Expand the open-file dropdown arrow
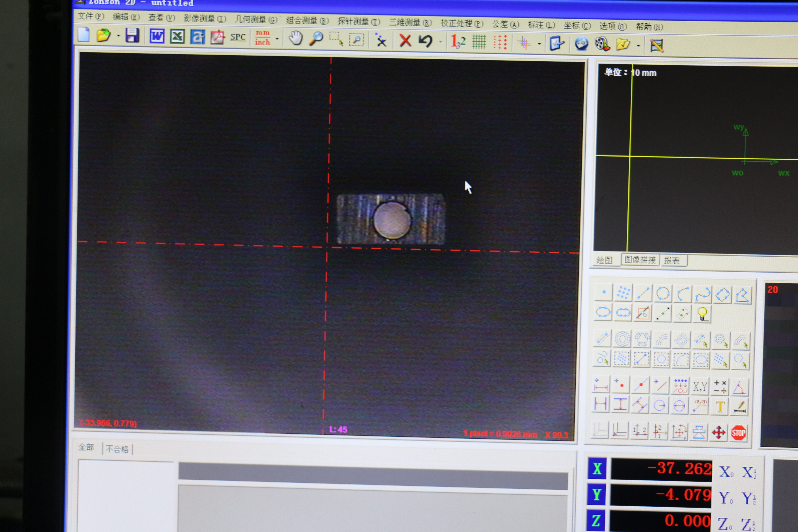The image size is (798, 532). click(x=118, y=35)
